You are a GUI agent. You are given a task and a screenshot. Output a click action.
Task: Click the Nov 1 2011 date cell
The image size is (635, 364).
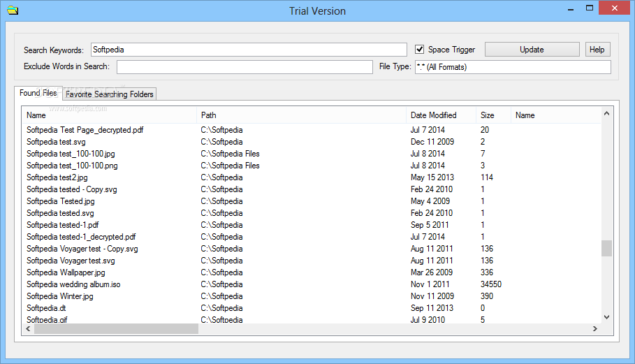click(430, 284)
